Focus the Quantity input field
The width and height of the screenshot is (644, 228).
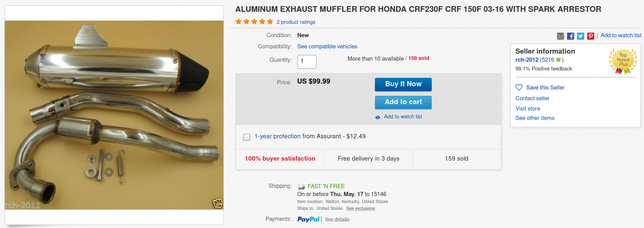[x=306, y=61]
